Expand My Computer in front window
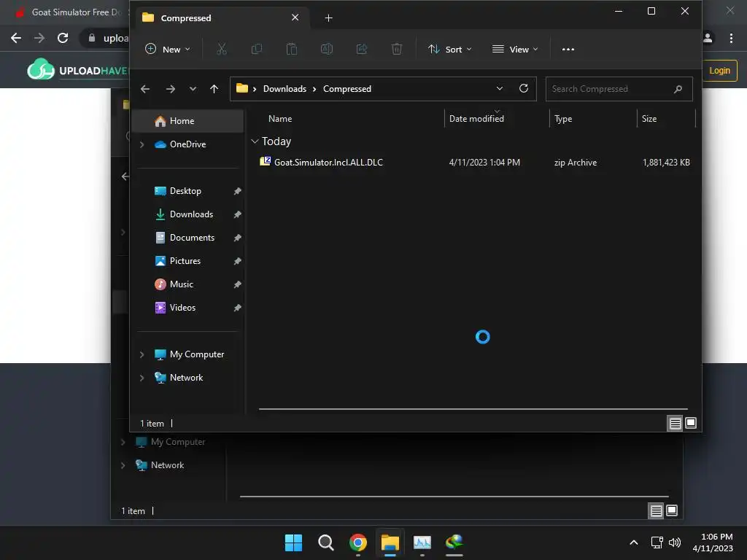 [142, 354]
